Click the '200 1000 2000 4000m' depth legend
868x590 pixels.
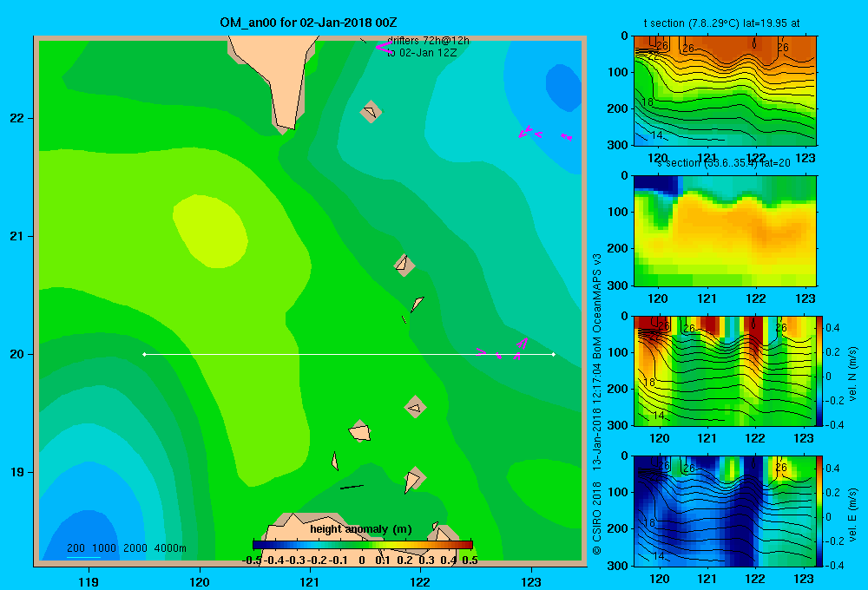pos(126,548)
